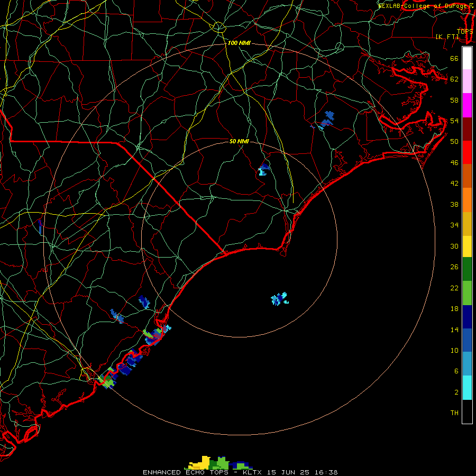Click the "KLTX" radar site identifier

253,472
